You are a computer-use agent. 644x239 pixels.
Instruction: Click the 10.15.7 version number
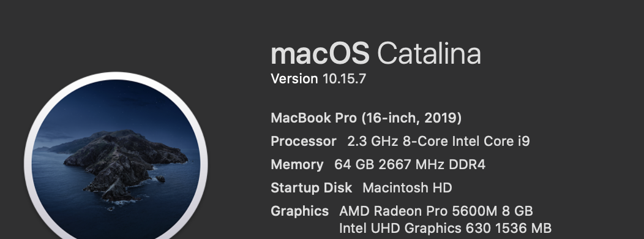point(344,78)
